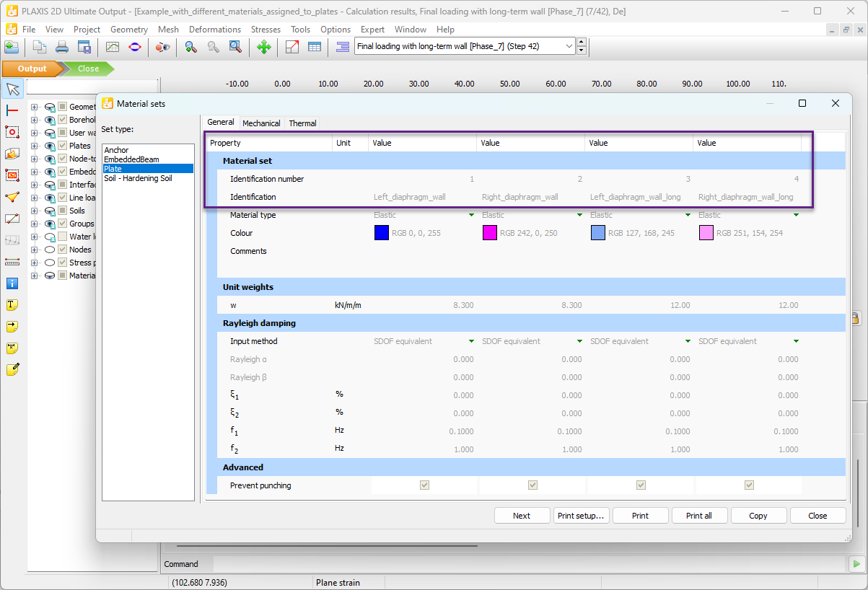Open the Material type dropdown for Left_diaphragm_wall
Viewport: 868px width, 590px height.
tap(471, 215)
